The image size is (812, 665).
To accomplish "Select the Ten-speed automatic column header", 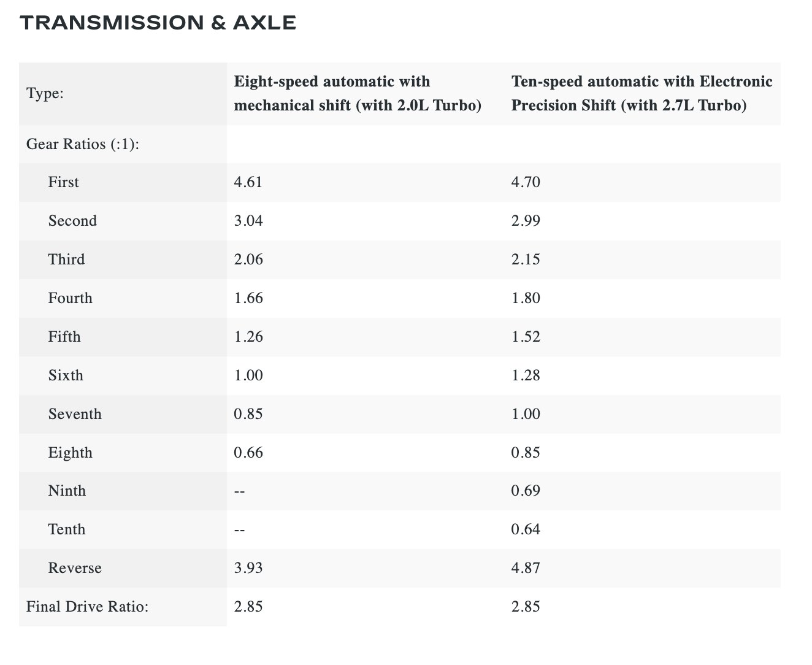I will pos(642,93).
